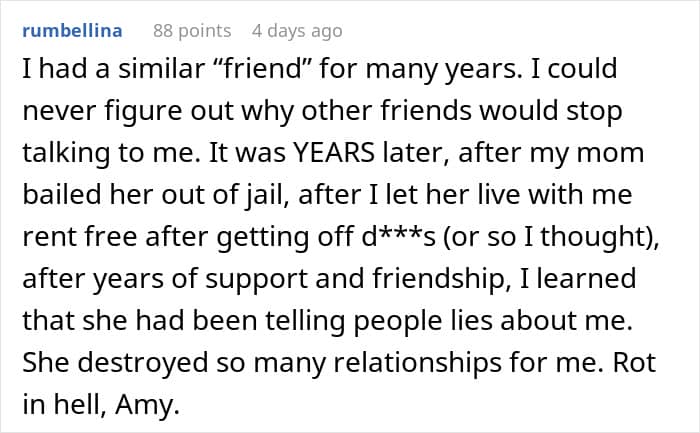Click the word "figure" in the second line
The height and width of the screenshot is (433, 700).
[x=143, y=112]
